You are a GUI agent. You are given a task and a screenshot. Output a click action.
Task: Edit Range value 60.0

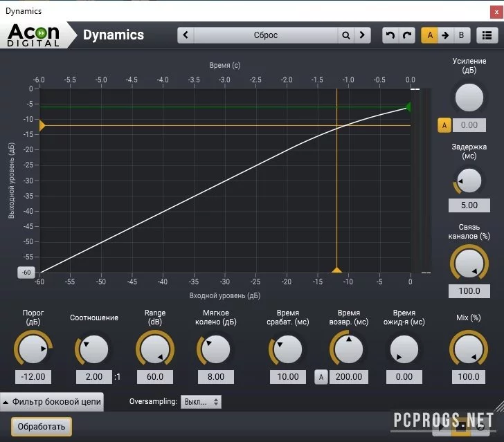tap(155, 377)
